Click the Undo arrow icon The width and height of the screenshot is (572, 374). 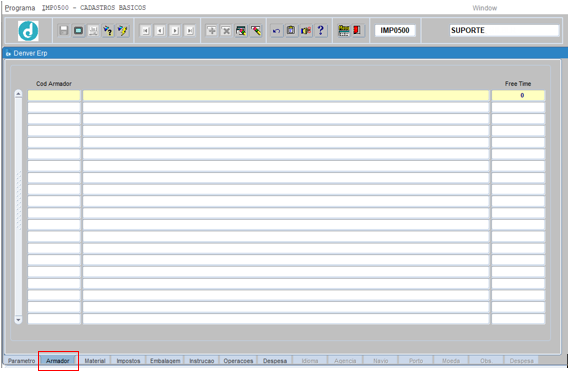(276, 31)
